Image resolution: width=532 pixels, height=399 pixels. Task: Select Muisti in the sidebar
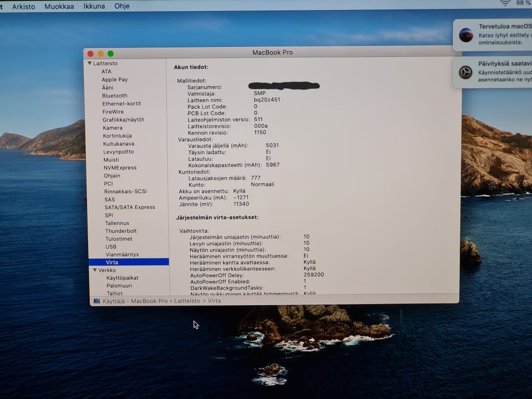point(111,160)
